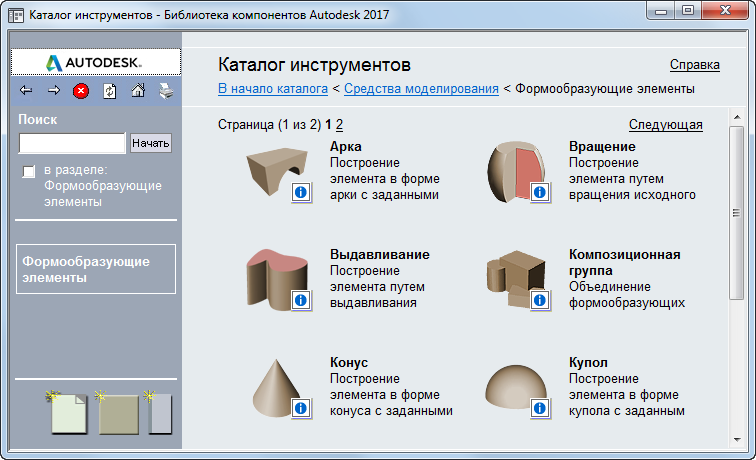The width and height of the screenshot is (756, 460).
Task: Go to 'В начало каталога' link
Action: (x=273, y=89)
